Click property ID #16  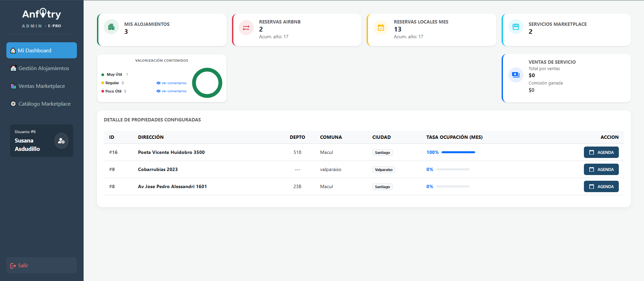click(113, 152)
